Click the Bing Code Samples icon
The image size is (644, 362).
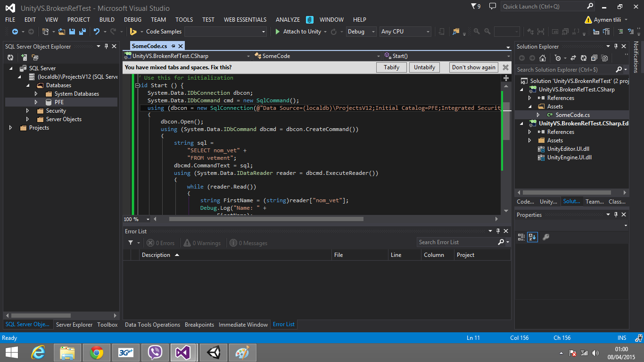coord(133,32)
